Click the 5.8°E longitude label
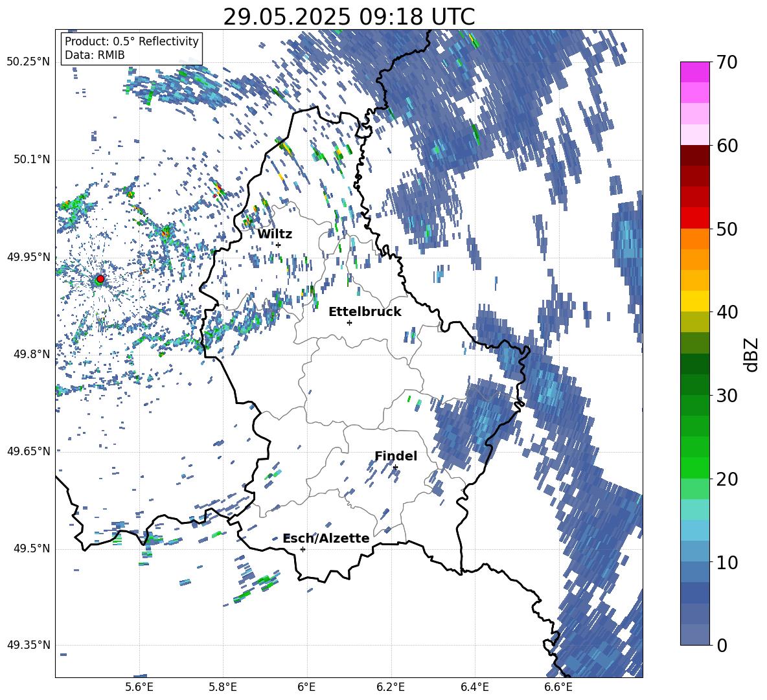Viewport: 767px width, 700px height. click(223, 687)
